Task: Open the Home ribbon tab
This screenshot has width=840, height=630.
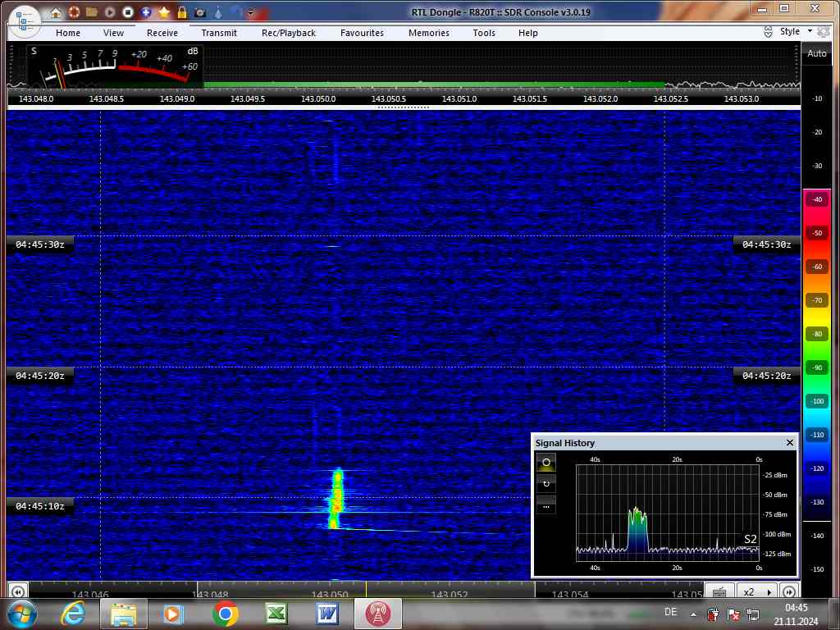Action: tap(68, 33)
